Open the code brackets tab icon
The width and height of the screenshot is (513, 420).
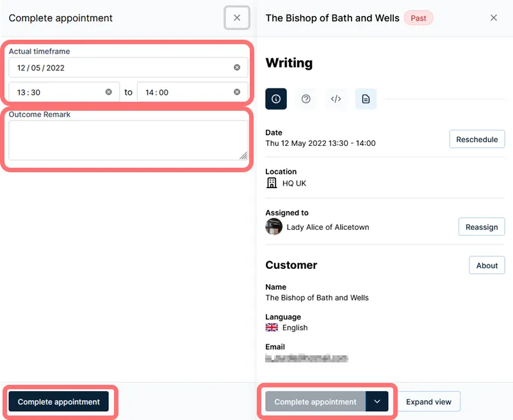(336, 99)
